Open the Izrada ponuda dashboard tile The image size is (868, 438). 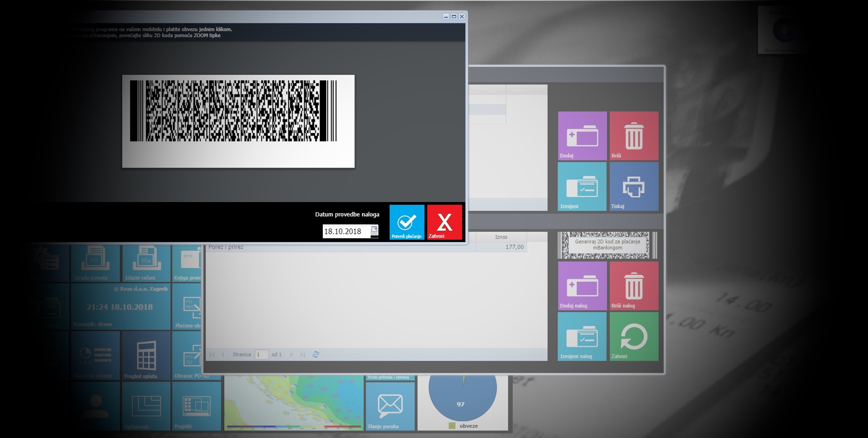[96, 263]
